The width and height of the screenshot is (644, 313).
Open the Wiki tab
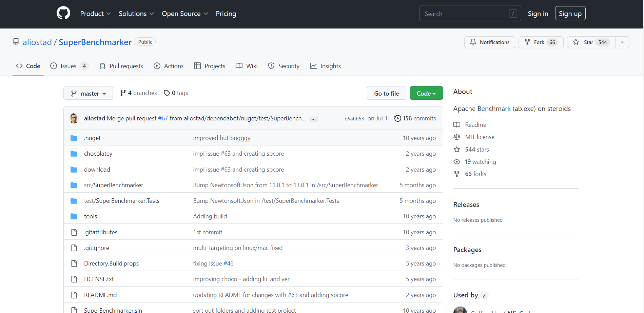[x=247, y=66]
